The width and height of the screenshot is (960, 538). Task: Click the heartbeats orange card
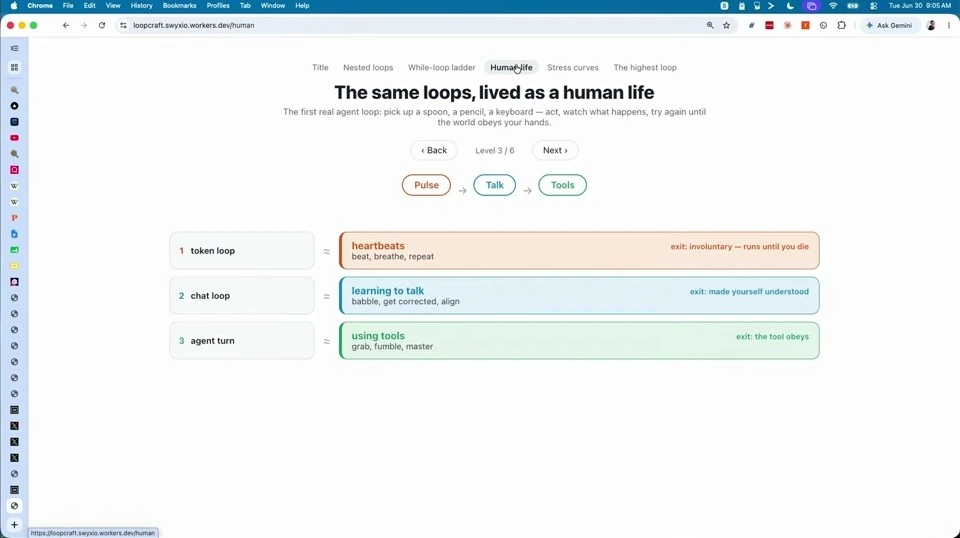click(579, 250)
